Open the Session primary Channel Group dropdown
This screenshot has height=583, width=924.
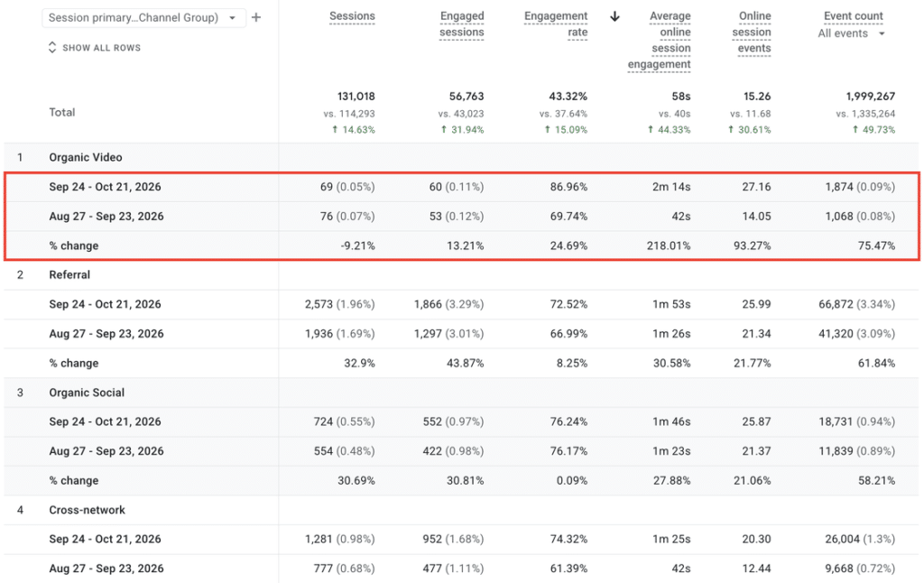click(143, 18)
